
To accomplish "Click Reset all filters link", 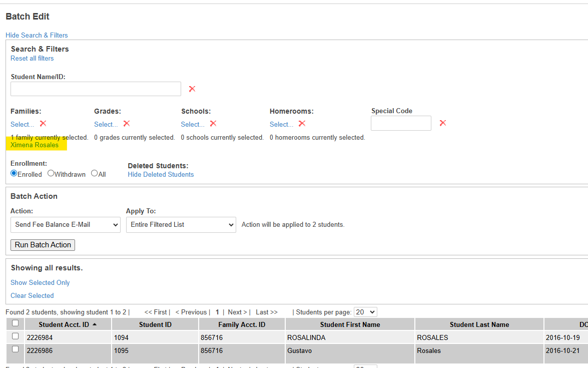I will [32, 58].
